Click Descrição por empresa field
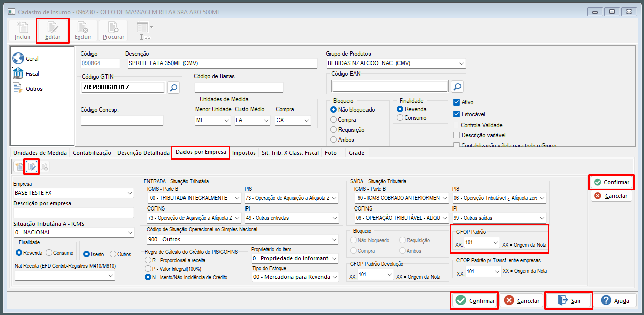This screenshot has width=644, height=315. point(73,213)
